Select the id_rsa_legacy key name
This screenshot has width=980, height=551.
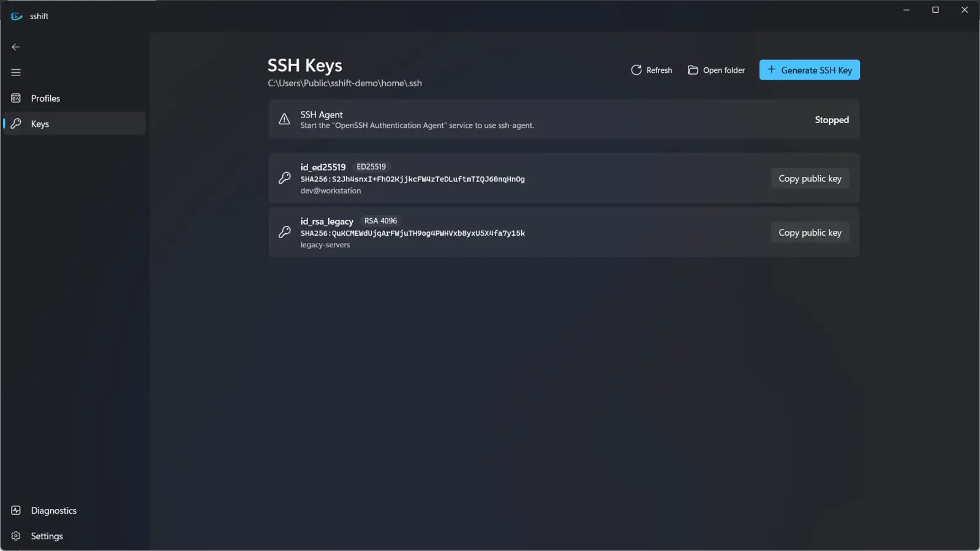click(326, 221)
